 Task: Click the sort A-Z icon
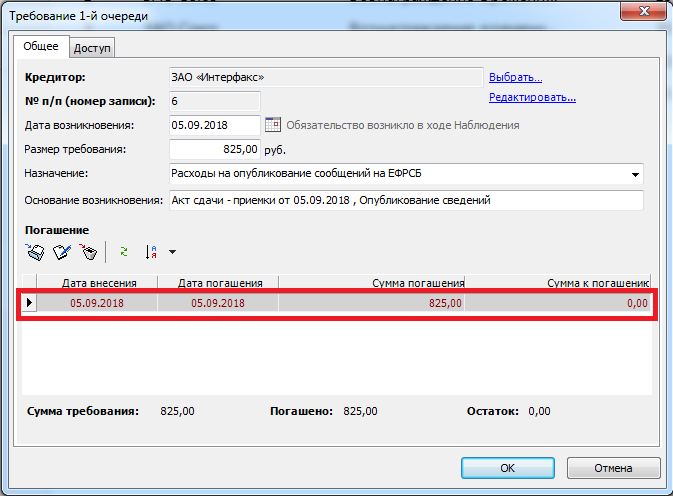151,252
